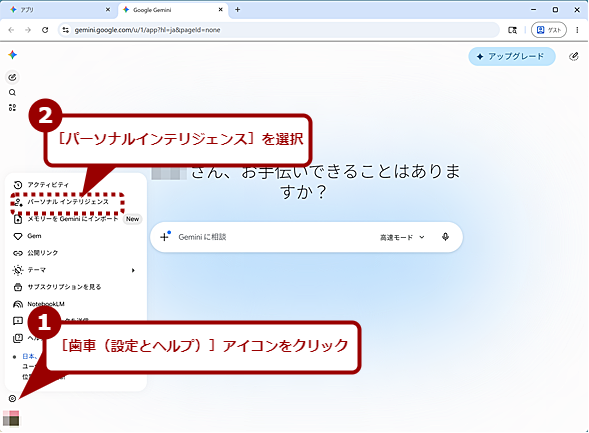
Task: Click the temporary chat icon at top right
Action: tap(573, 57)
